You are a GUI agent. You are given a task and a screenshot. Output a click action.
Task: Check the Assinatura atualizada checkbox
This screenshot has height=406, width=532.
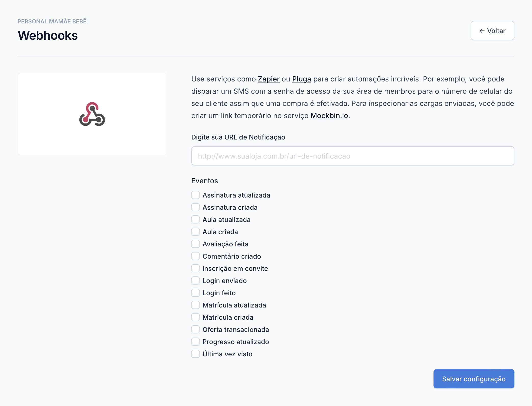pos(195,195)
